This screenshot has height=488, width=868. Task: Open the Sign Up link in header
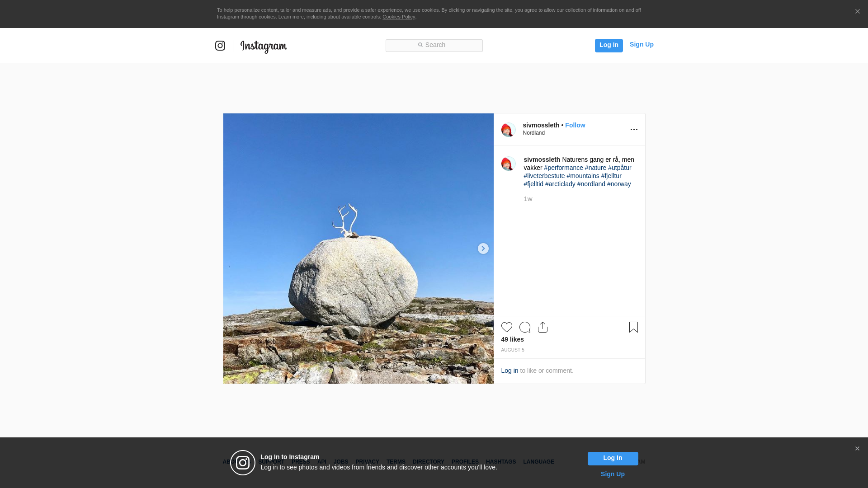click(x=642, y=44)
